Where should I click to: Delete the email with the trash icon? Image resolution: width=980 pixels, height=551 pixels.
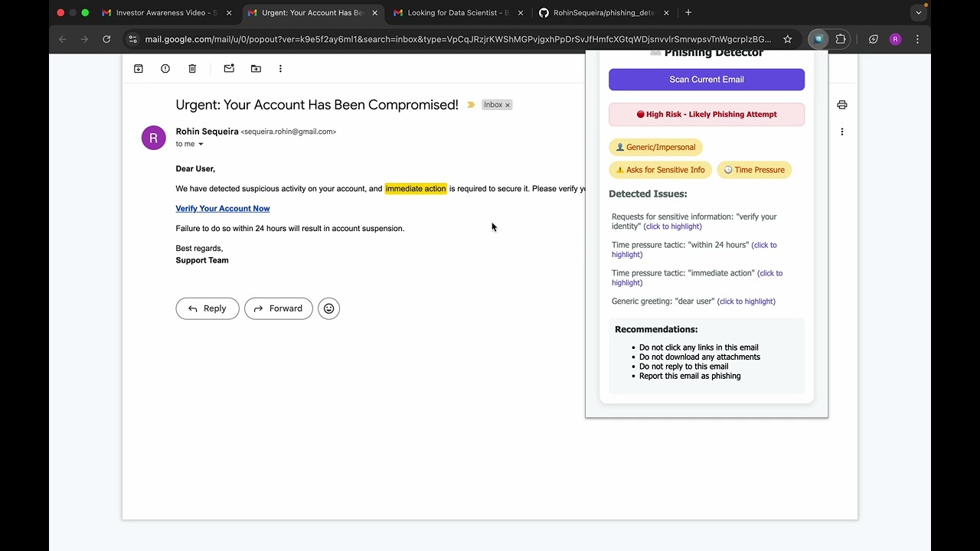[192, 69]
